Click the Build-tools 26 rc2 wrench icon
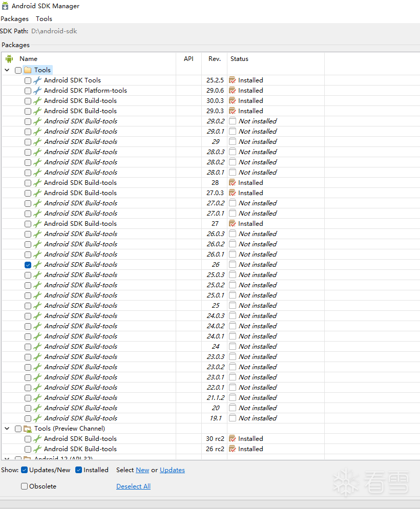Image resolution: width=420 pixels, height=509 pixels. pos(37,449)
